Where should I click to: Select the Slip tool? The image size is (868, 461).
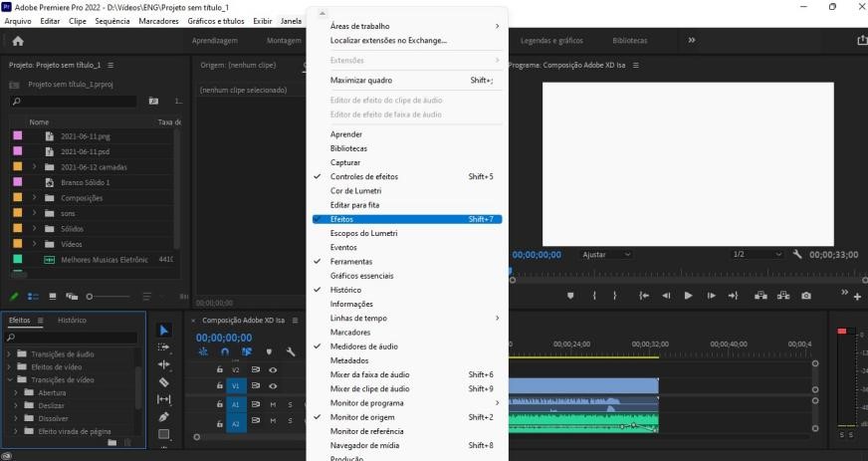(x=164, y=399)
